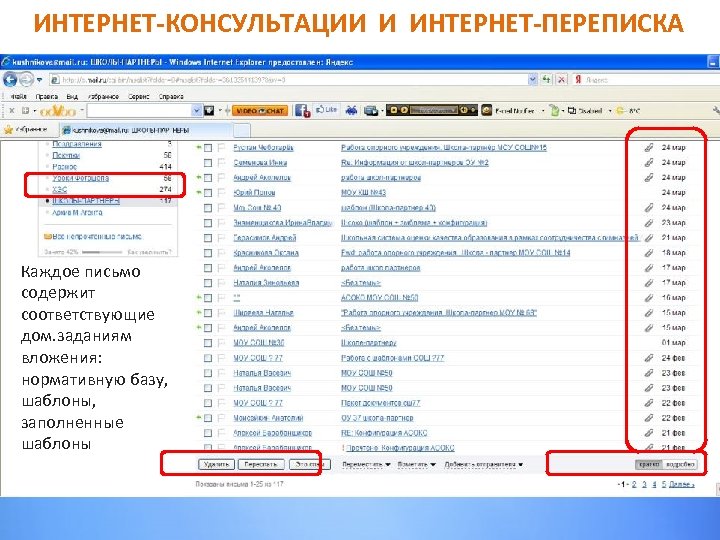Start a video chat via VIDEO CHAT button
Screen dimensions: 720x540
point(260,111)
